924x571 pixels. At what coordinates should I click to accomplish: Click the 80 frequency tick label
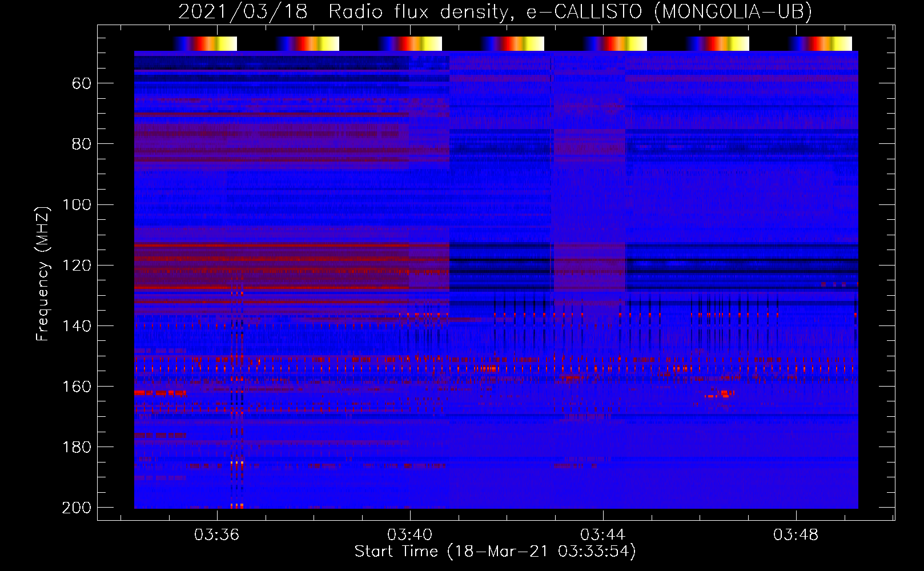[x=82, y=144]
